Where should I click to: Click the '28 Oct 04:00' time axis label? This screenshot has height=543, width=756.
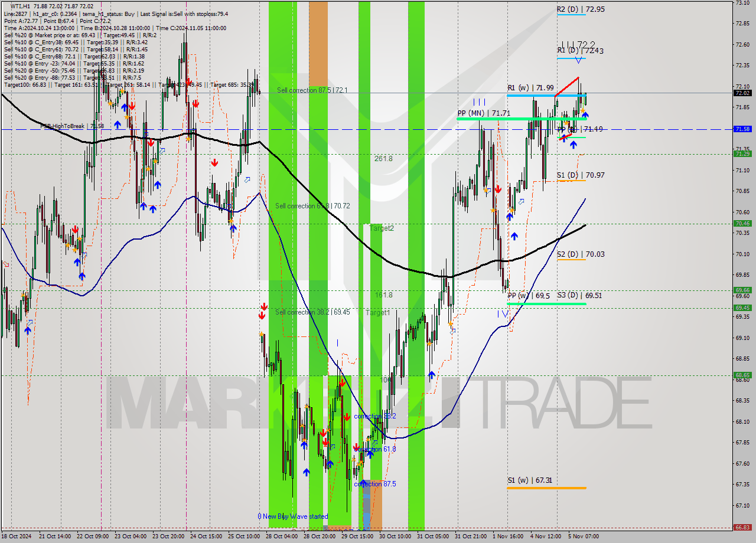pos(282,537)
